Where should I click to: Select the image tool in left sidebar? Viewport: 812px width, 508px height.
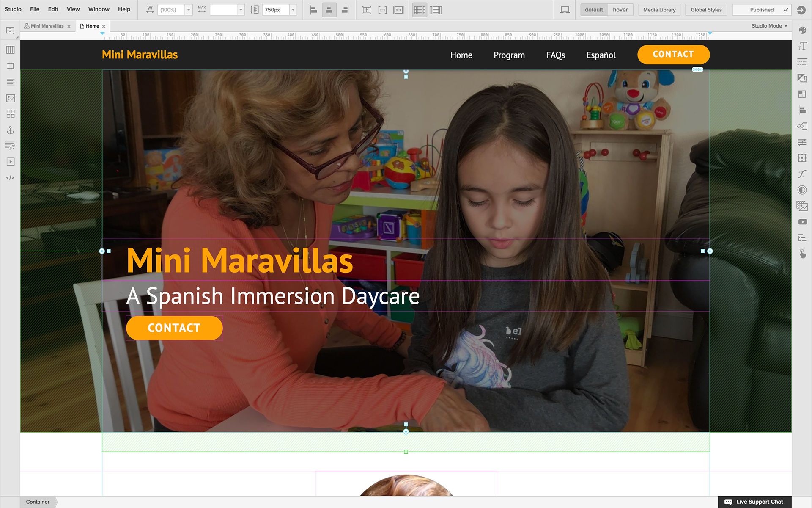pyautogui.click(x=11, y=98)
